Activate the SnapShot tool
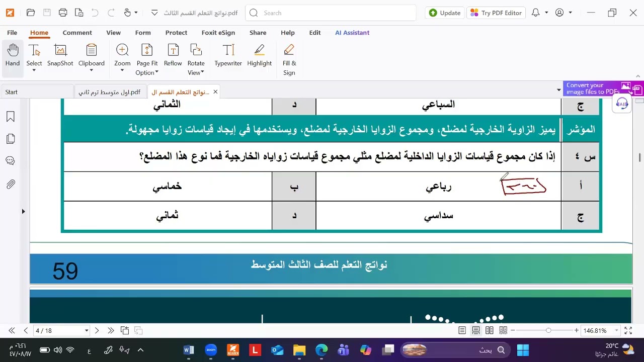 click(60, 55)
